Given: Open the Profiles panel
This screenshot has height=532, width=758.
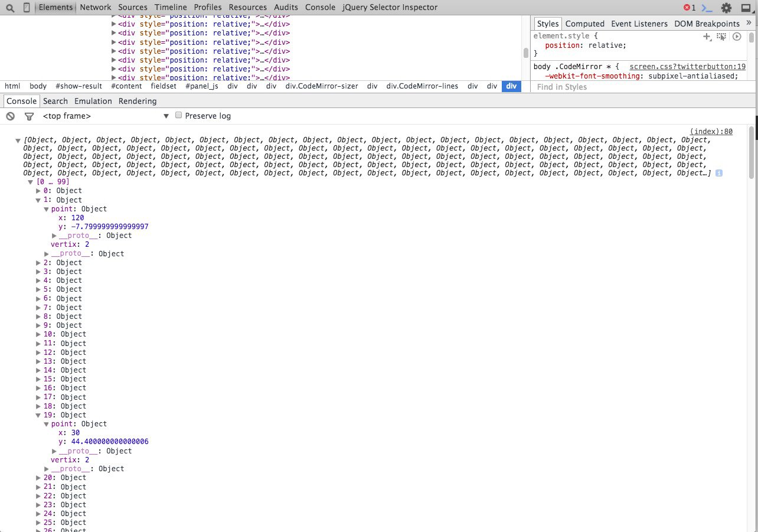Looking at the screenshot, I should click(x=208, y=7).
